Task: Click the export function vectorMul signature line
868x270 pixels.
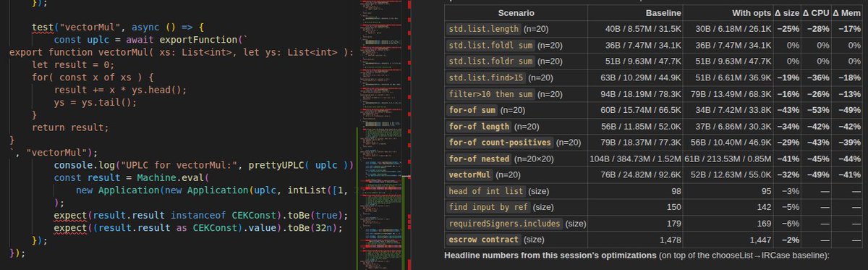Action: (182, 52)
